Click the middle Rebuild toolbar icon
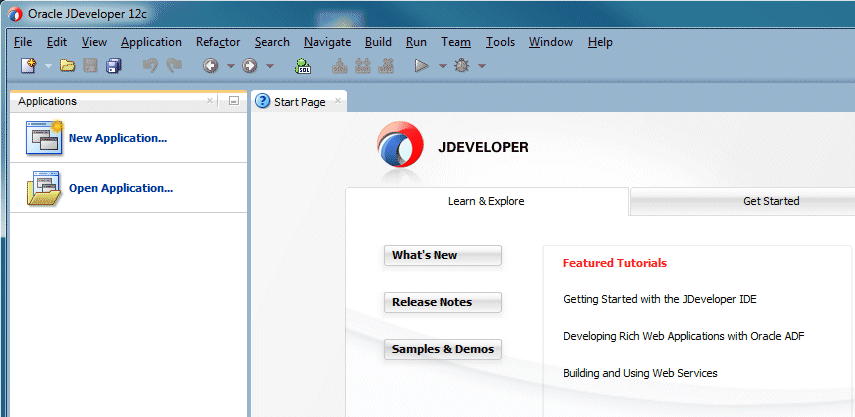This screenshot has width=855, height=417. (363, 66)
